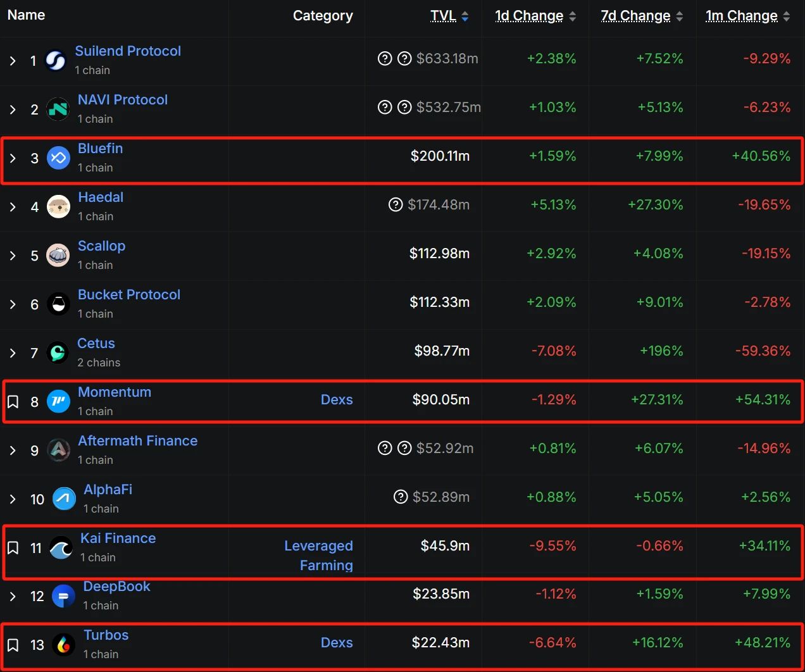Screen dimensions: 805x672
Task: Expand the Suilend Protocol row
Action: click(x=13, y=61)
